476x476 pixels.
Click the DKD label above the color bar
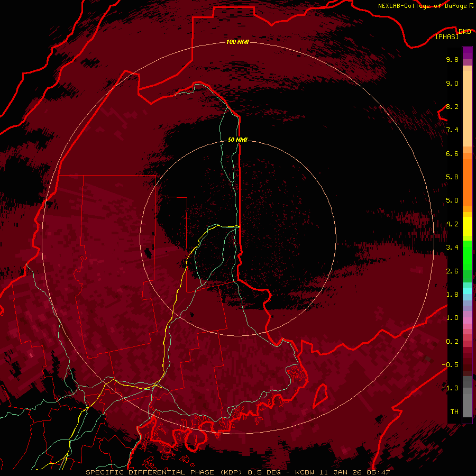point(464,31)
